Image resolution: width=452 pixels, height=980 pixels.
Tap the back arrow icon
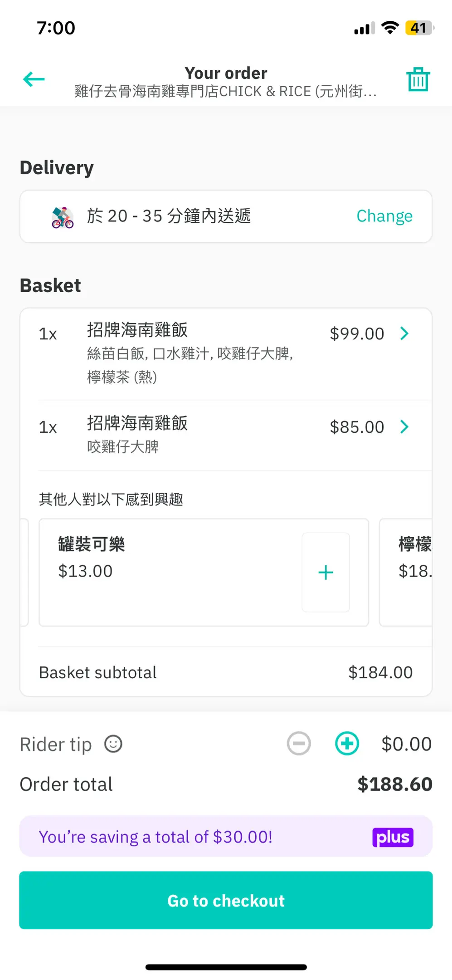tap(34, 79)
